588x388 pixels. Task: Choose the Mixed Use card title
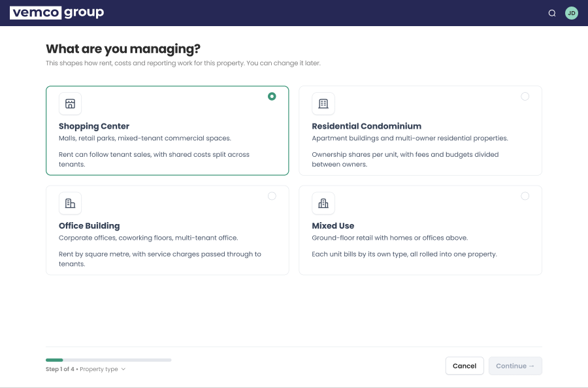pos(333,225)
